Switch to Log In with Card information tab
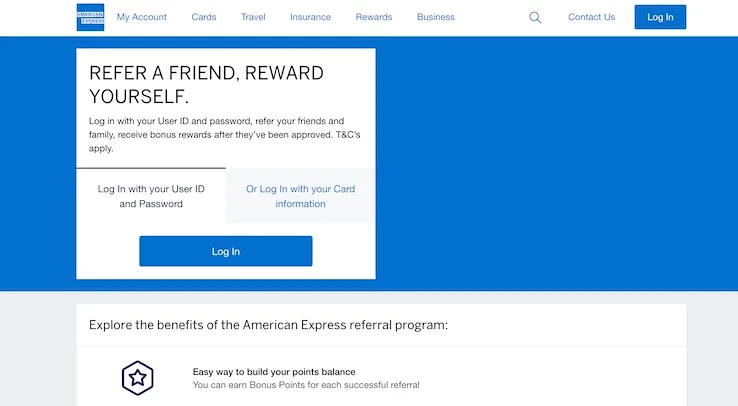Image resolution: width=738 pixels, height=406 pixels. 300,196
